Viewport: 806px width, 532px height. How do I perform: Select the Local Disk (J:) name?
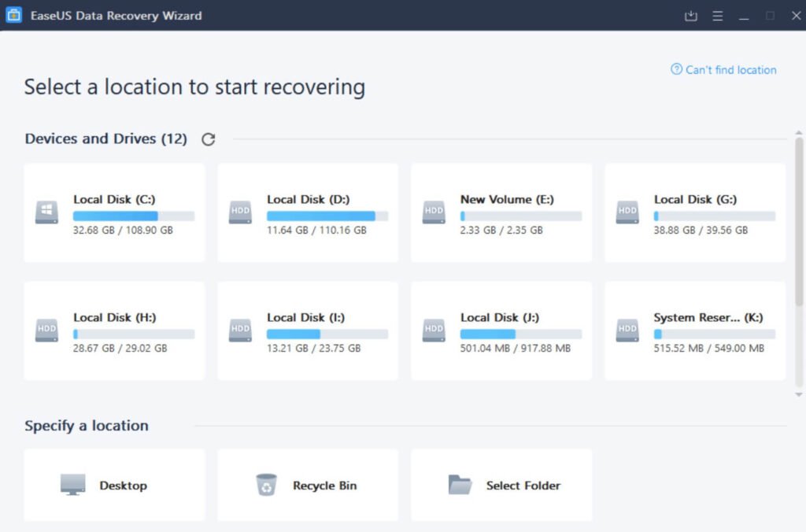pos(500,318)
